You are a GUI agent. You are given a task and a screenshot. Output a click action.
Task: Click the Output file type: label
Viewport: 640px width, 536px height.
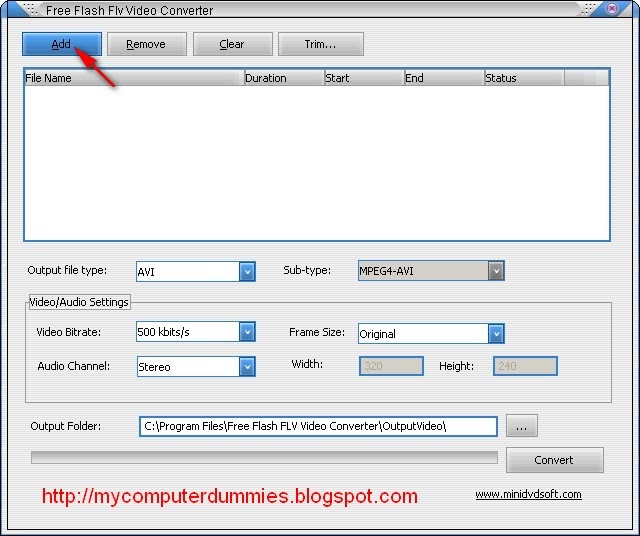pos(67,270)
